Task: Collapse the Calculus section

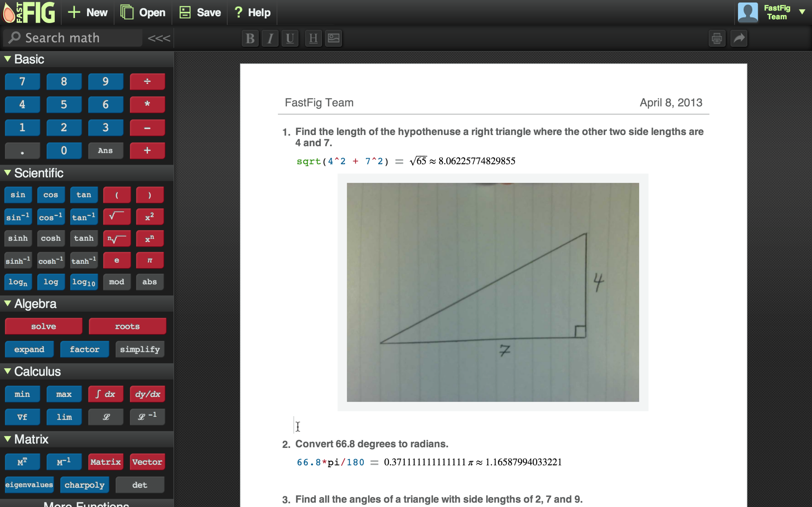Action: click(8, 371)
